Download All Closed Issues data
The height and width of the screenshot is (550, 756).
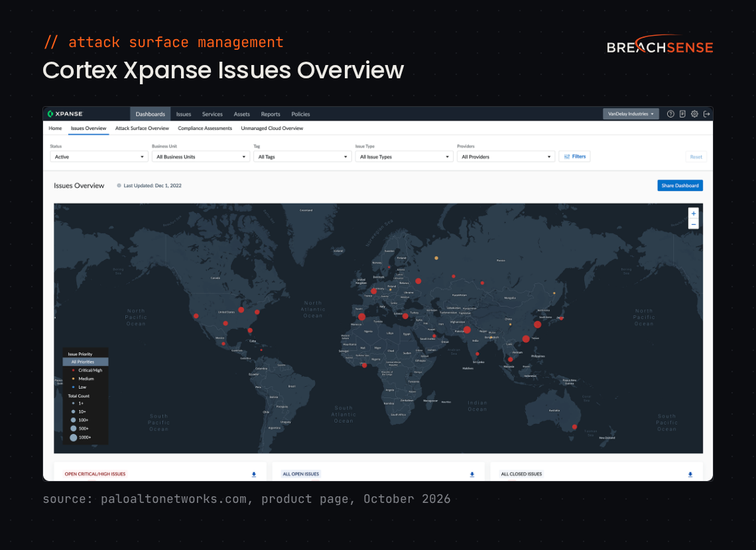coord(690,475)
